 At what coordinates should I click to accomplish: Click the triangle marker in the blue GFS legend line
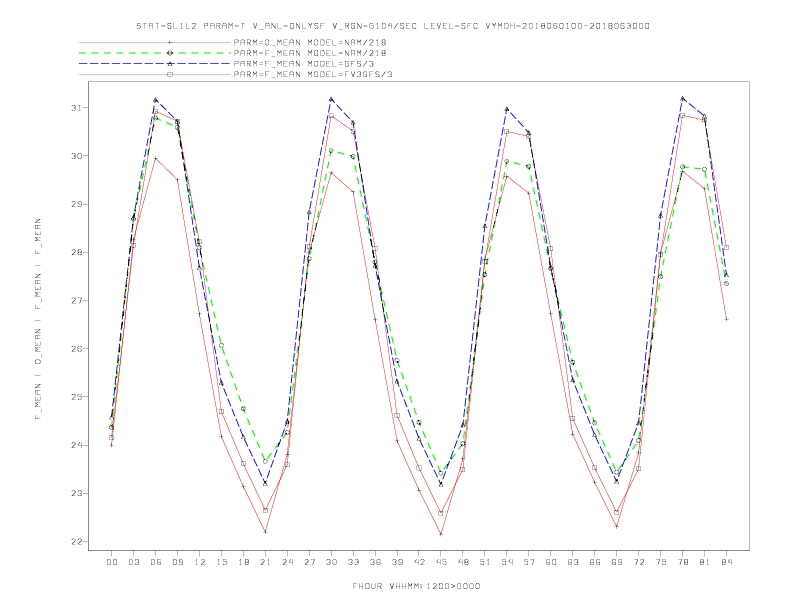(x=170, y=64)
